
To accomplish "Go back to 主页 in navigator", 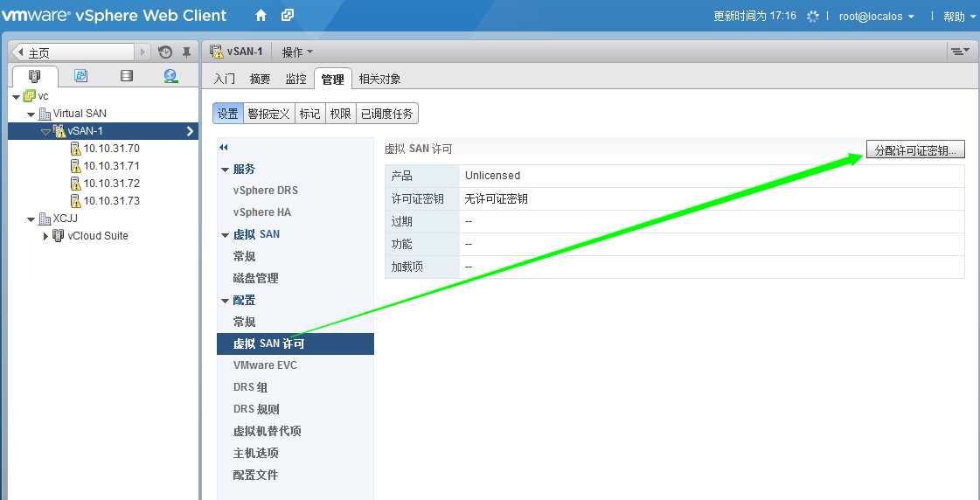I will [73, 52].
